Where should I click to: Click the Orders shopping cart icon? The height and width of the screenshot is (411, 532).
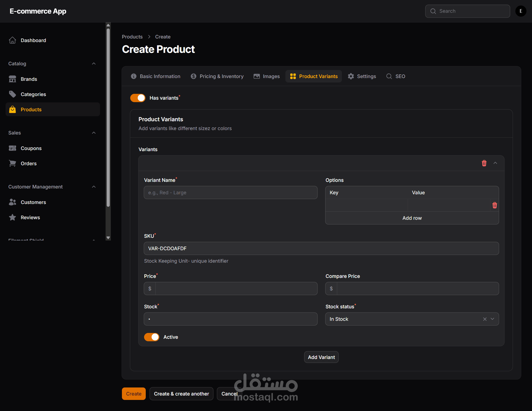[12, 164]
